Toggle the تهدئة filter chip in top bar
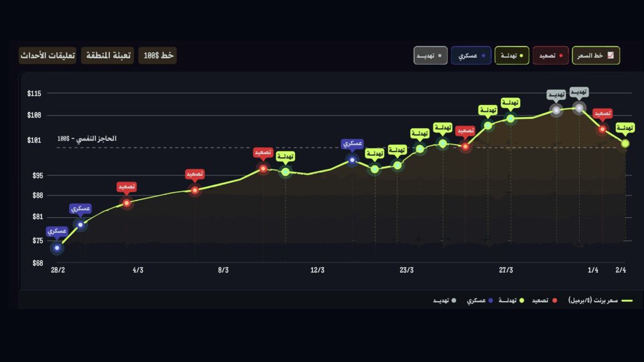 (x=512, y=55)
